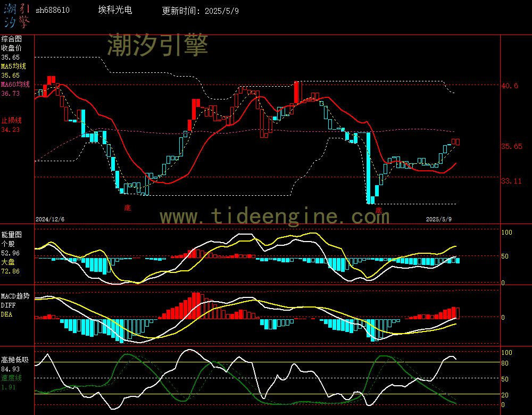Click the stock name 埃科光电

[115, 10]
